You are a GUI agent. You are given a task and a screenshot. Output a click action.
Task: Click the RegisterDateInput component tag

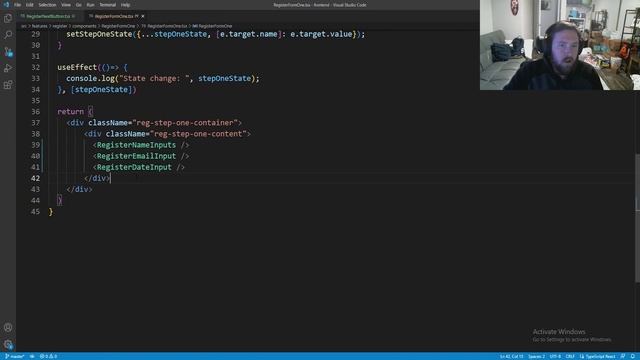[x=134, y=167]
